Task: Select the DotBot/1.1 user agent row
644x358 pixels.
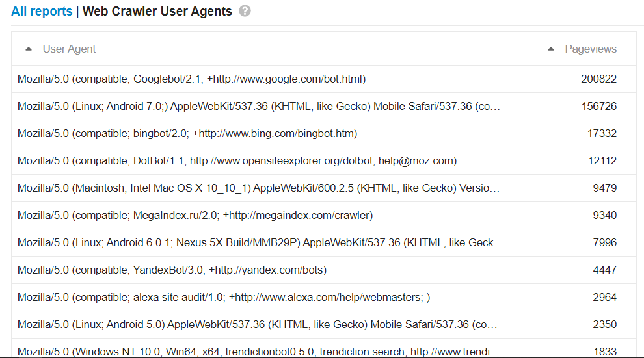Action: [x=324, y=160]
